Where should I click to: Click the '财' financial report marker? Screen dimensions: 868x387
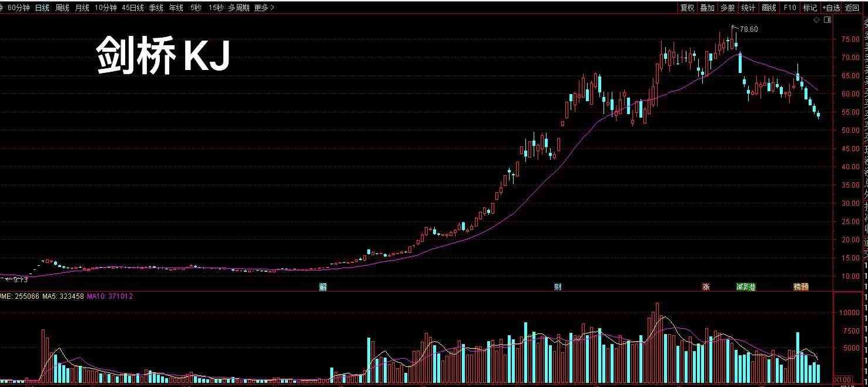tap(558, 287)
